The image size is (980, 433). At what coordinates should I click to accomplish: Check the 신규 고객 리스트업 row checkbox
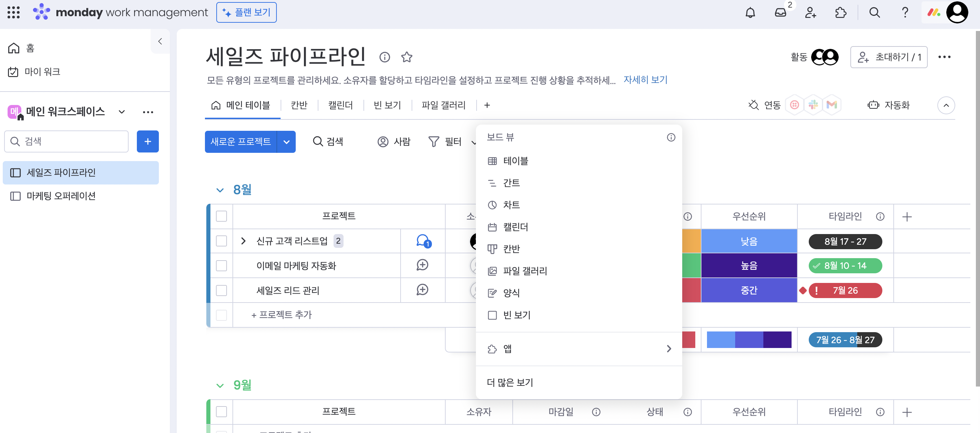221,241
